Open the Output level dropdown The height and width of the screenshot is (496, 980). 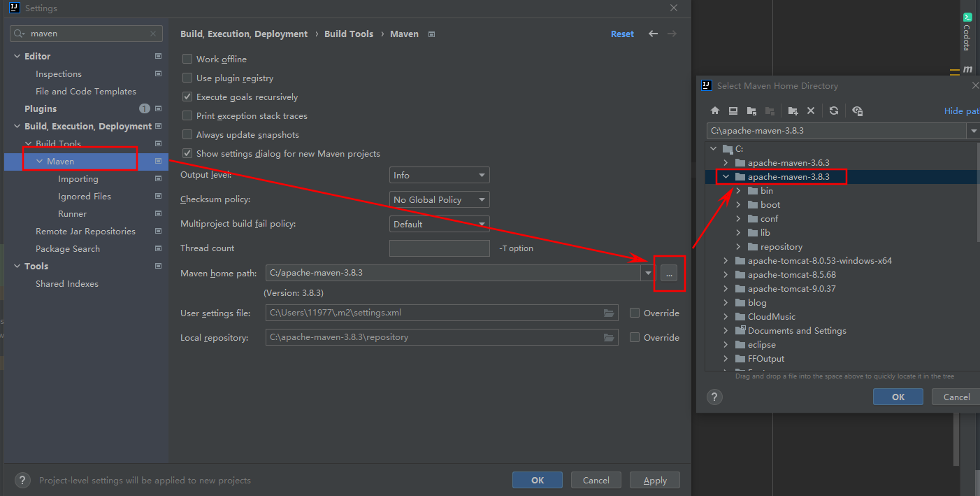[439, 175]
